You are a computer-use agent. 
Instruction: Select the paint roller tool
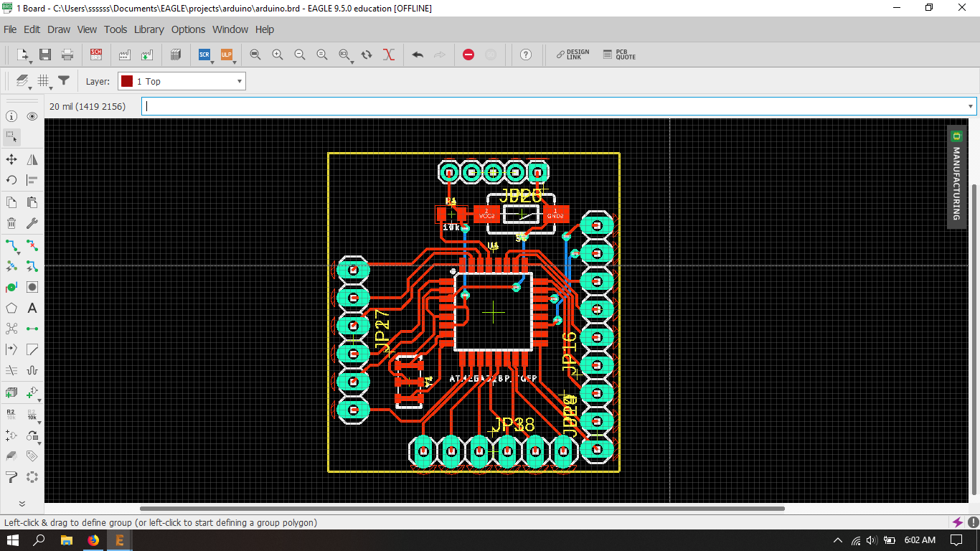coord(11,476)
